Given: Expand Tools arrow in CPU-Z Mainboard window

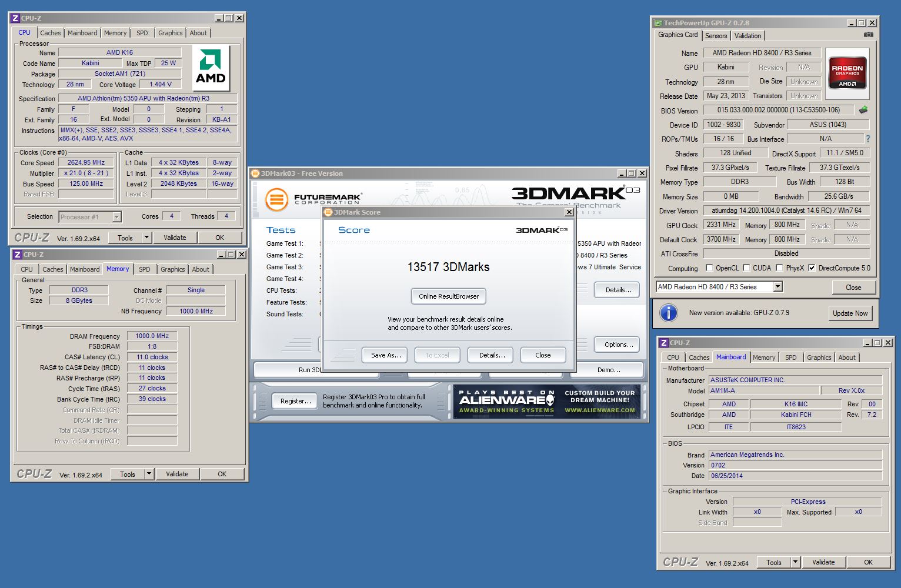Looking at the screenshot, I should [x=795, y=562].
